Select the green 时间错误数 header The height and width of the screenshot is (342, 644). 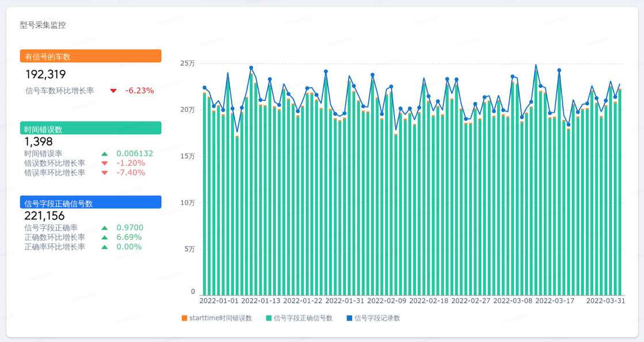pos(90,128)
